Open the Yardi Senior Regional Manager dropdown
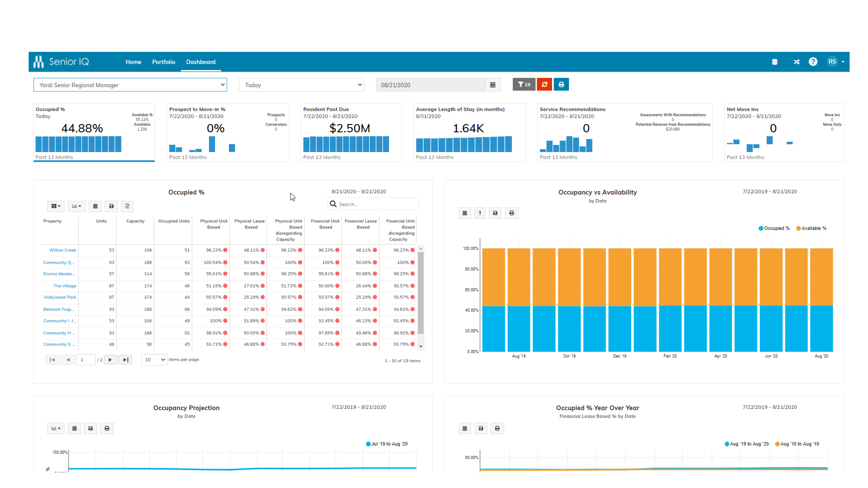 pos(130,85)
